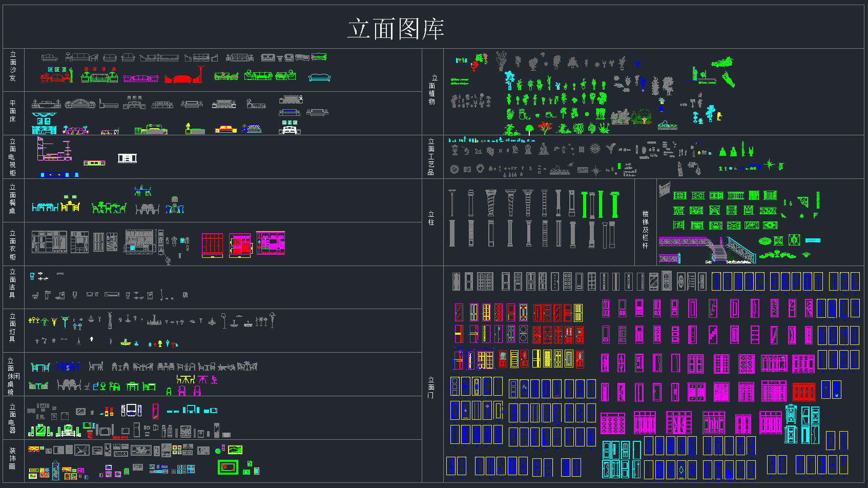Pick the large green framed painting
868x488 pixels.
[228, 467]
